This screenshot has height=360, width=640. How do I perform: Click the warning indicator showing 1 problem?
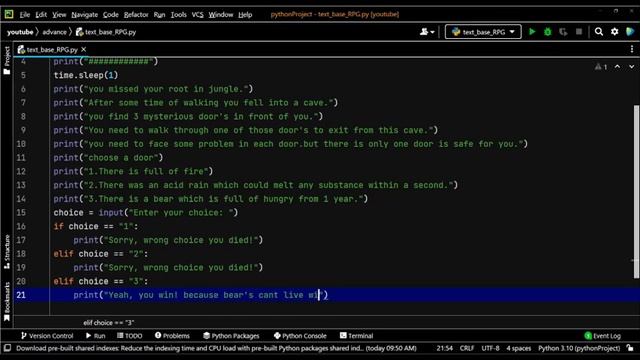[601, 67]
